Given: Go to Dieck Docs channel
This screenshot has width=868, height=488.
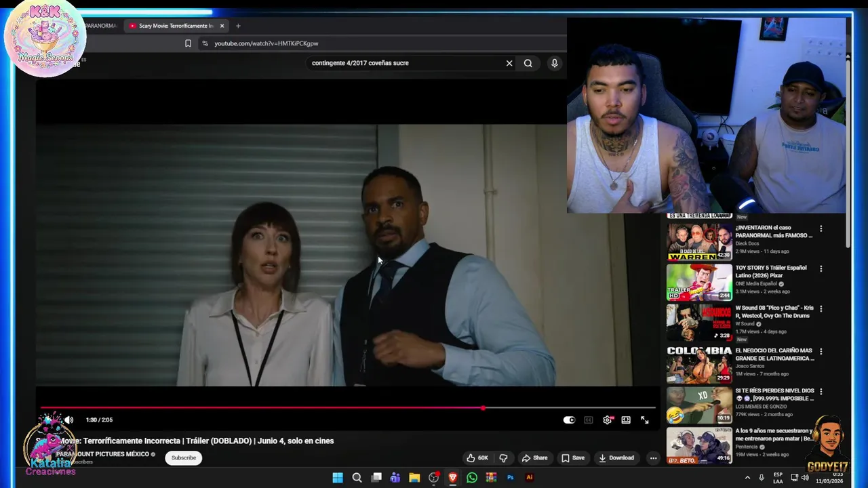Looking at the screenshot, I should pos(749,243).
